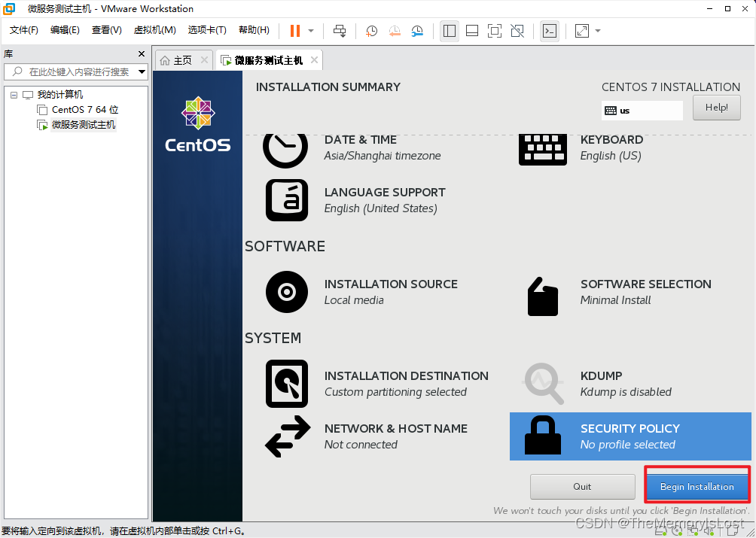Select 微服务测试主机 in the library tree
Screen dimensions: 756x538
click(x=84, y=125)
